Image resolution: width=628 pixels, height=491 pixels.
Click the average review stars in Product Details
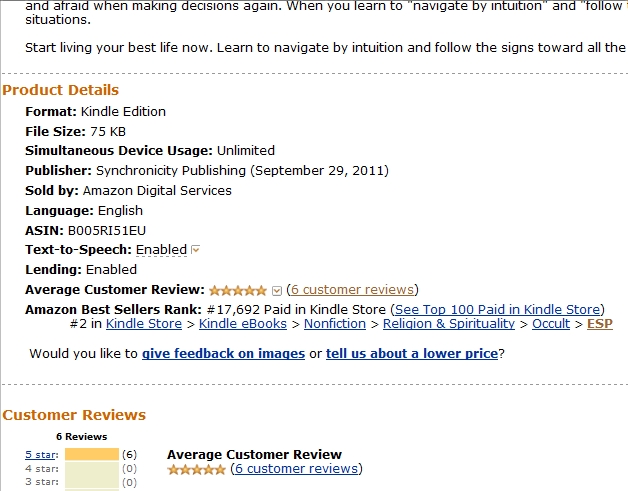coord(238,290)
